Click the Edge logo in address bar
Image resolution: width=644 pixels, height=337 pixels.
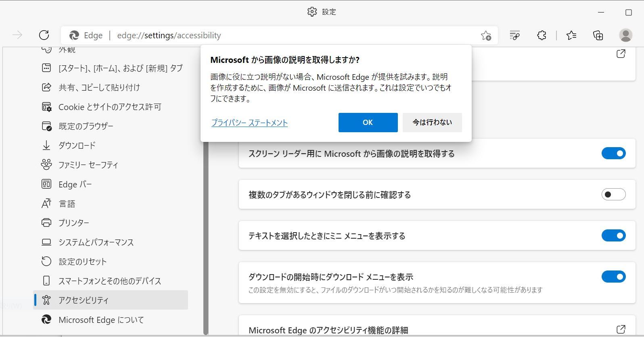coord(74,35)
